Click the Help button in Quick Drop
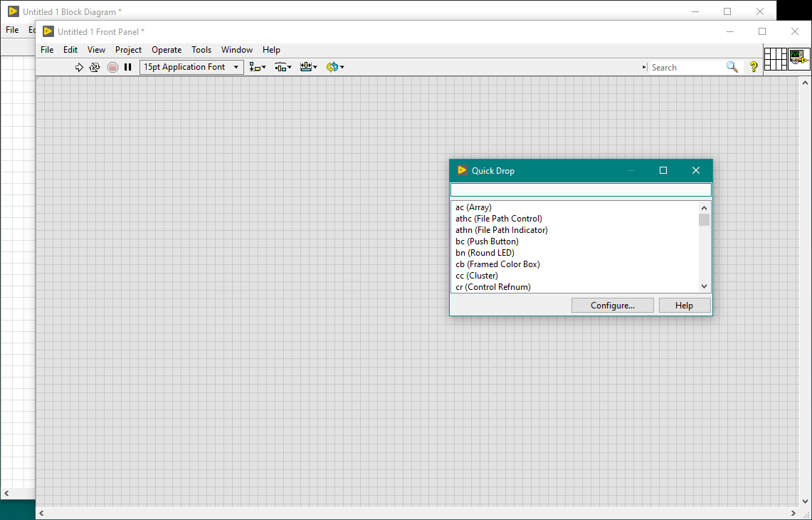This screenshot has width=812, height=520. [684, 305]
